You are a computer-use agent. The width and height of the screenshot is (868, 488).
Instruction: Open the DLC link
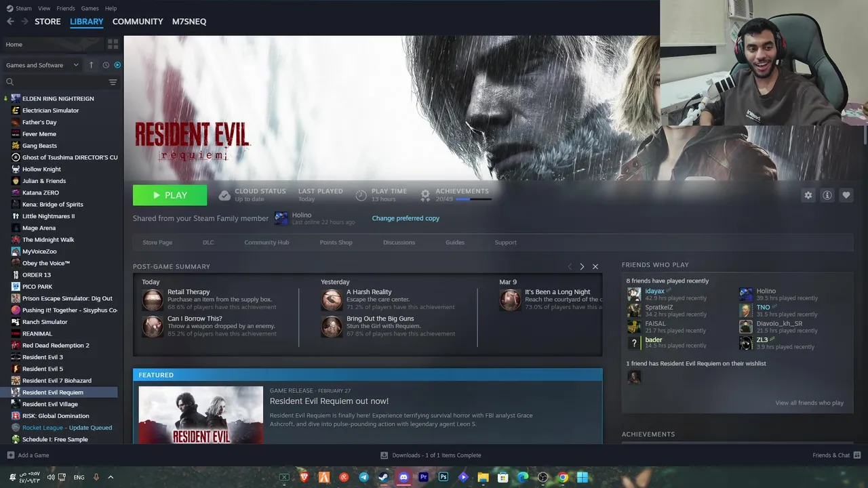pos(208,243)
